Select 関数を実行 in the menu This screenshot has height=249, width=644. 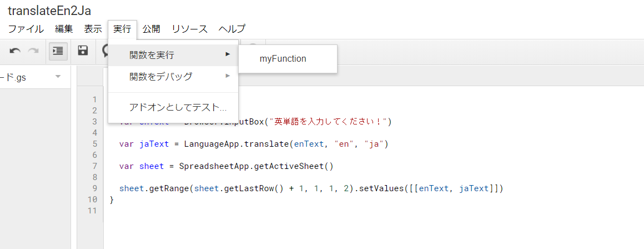pos(152,54)
